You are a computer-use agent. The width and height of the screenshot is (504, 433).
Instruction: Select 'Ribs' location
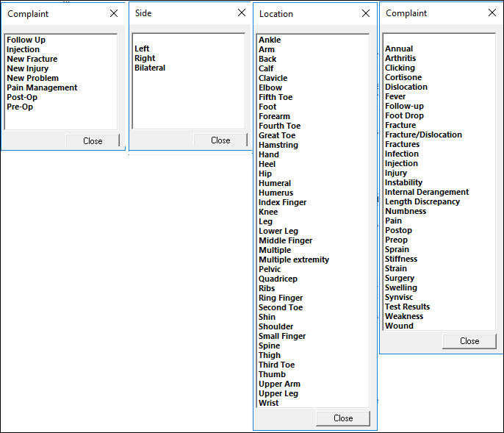267,288
